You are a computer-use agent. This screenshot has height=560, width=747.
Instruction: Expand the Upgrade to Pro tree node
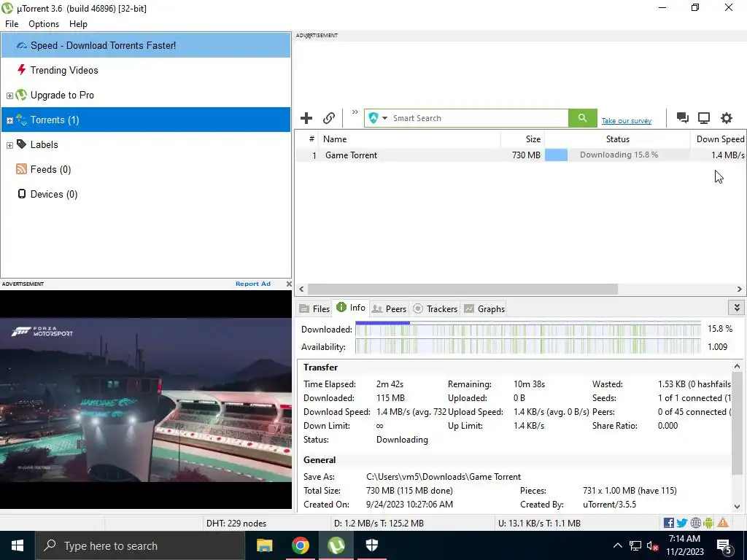(9, 96)
